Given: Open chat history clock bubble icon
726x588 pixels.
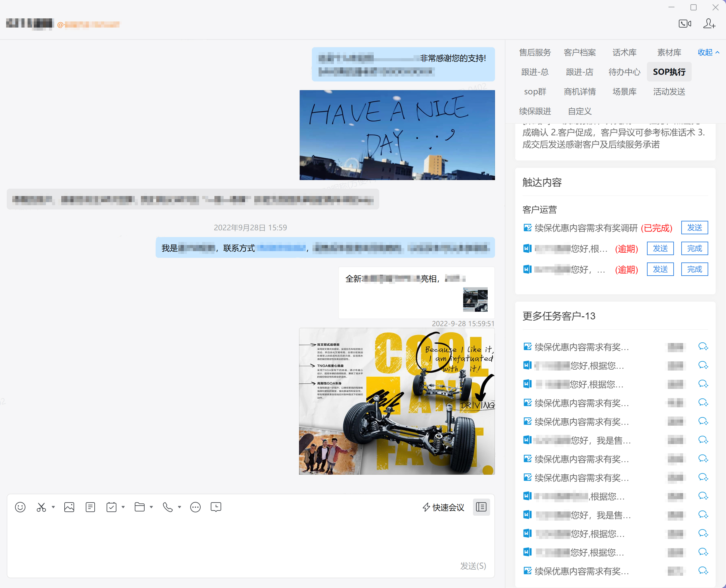Looking at the screenshot, I should [216, 507].
